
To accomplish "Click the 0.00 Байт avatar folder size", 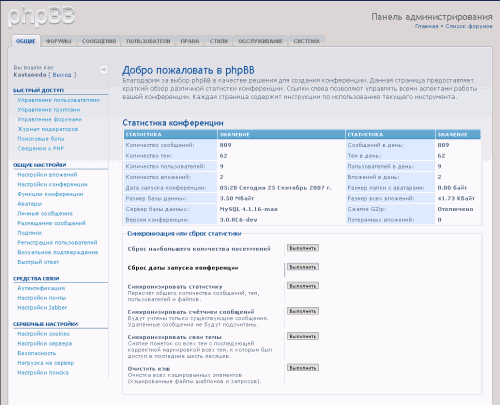I will [452, 188].
